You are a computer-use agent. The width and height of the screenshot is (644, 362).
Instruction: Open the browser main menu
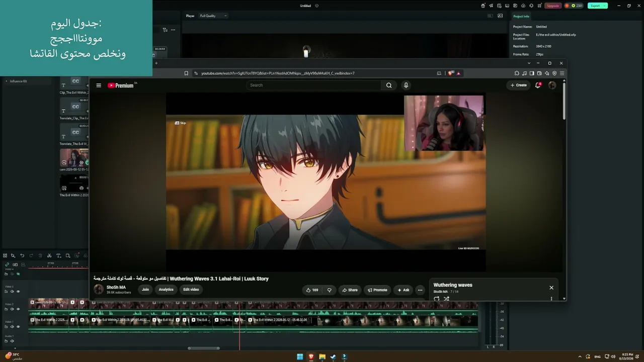pos(562,73)
